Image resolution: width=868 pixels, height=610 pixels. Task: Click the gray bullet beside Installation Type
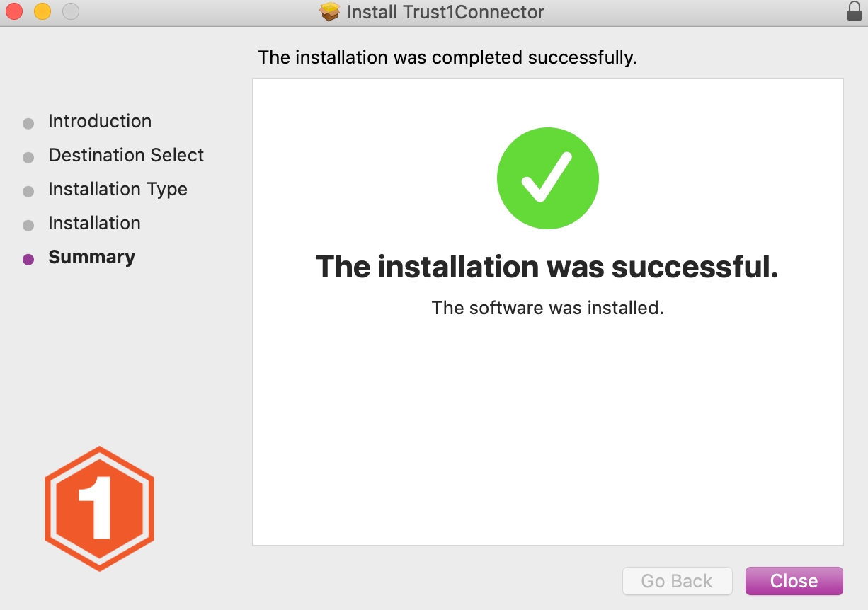(28, 191)
